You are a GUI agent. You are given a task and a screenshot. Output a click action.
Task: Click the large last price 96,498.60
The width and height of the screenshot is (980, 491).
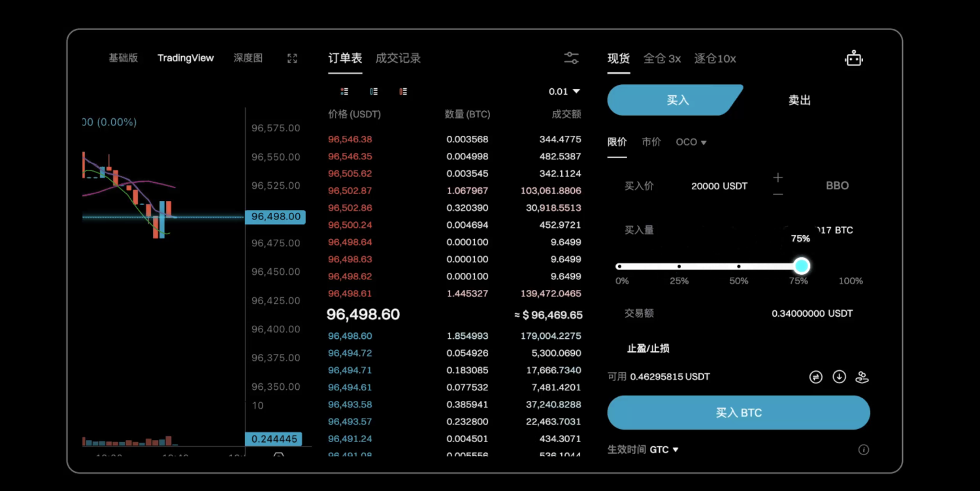coord(363,315)
